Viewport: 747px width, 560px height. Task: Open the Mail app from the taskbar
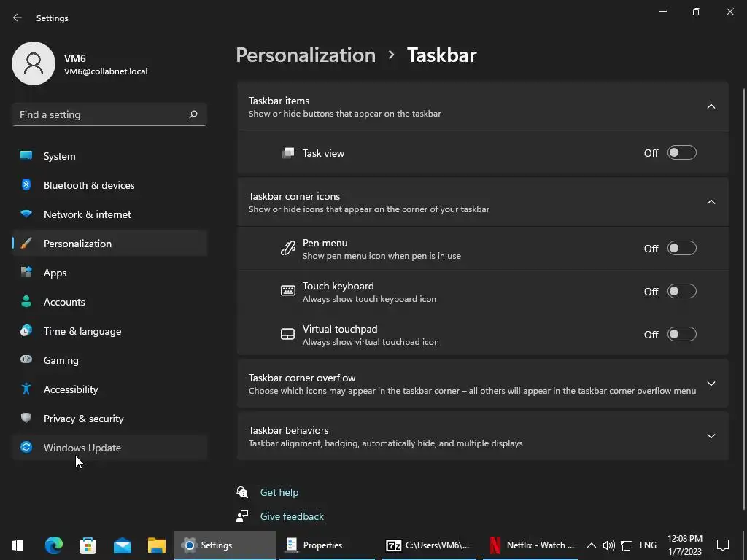pyautogui.click(x=123, y=545)
